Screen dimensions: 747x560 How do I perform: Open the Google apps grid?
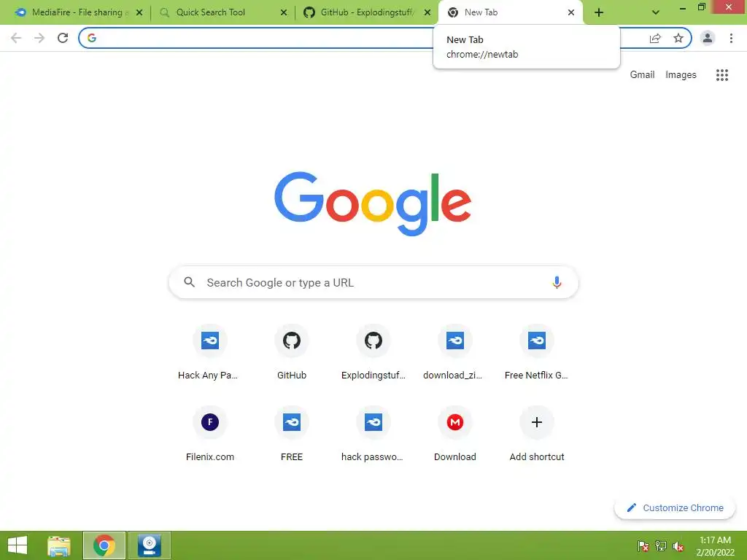721,75
